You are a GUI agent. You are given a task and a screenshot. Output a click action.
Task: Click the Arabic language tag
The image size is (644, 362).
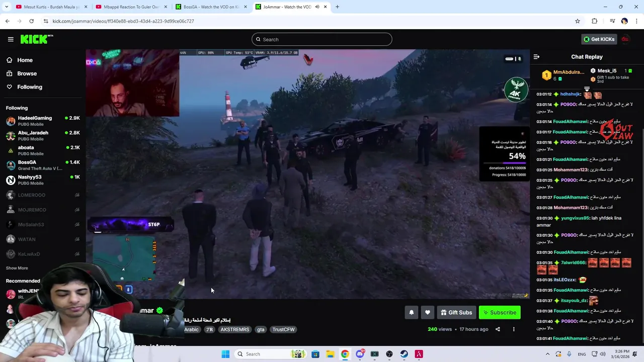tap(191, 329)
